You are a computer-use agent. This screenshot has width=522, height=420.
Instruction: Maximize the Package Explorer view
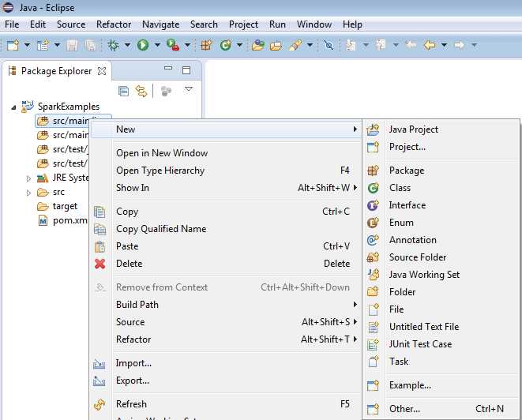[x=186, y=70]
